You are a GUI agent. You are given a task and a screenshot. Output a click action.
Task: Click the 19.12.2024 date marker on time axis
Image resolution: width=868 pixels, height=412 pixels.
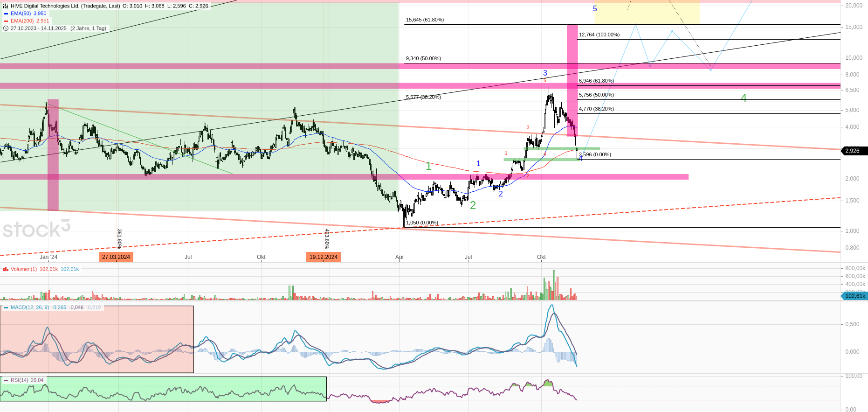tap(324, 257)
